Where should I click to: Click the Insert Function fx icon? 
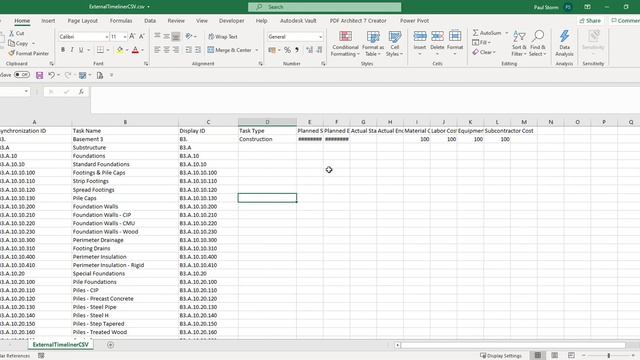point(81,92)
